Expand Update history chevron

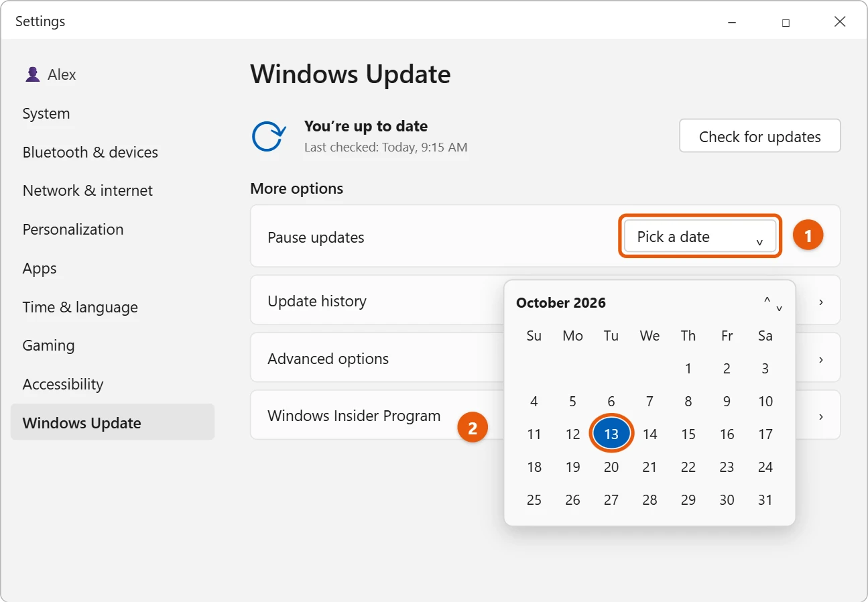coord(821,302)
